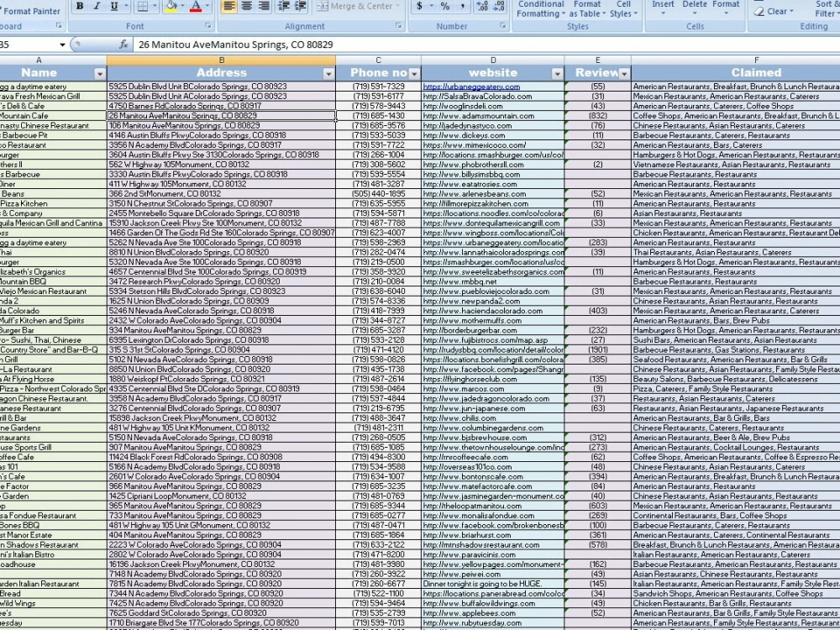The image size is (840, 630).
Task: Open the Phone no column filter dropdown
Action: tap(414, 73)
